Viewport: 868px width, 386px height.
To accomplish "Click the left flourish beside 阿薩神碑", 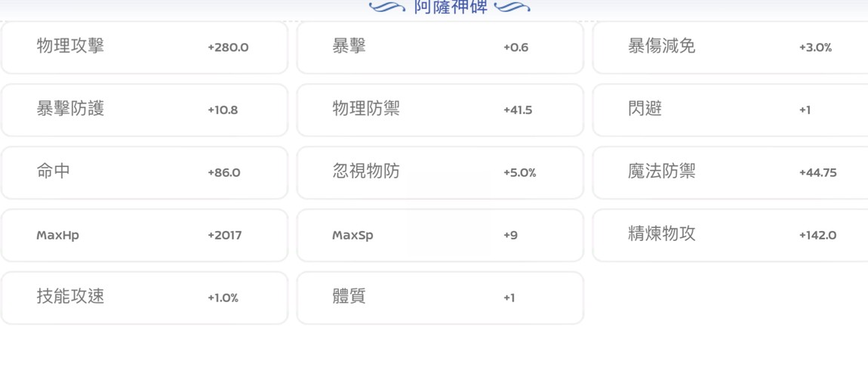I will click(387, 8).
